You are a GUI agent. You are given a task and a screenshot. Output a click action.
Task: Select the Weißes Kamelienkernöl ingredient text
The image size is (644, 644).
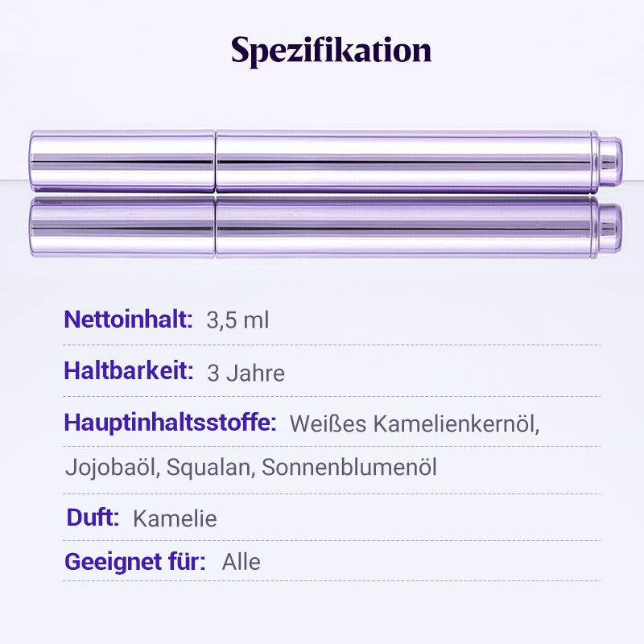(414, 423)
